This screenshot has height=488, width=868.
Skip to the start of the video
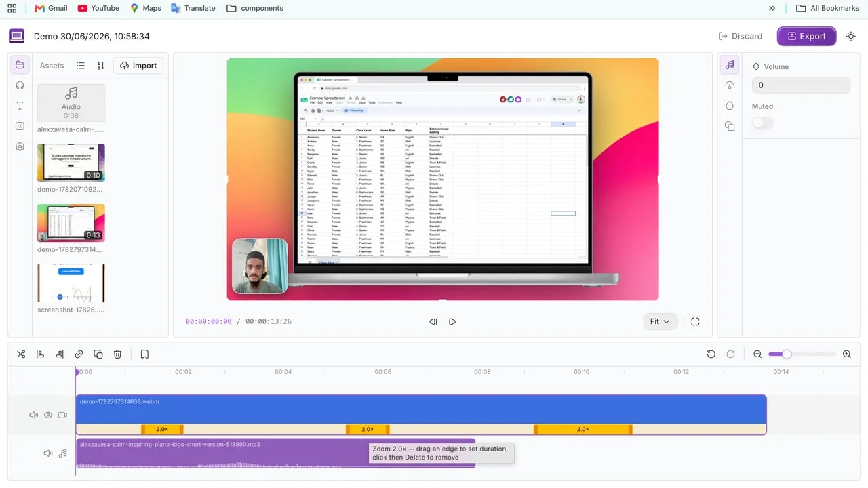tap(433, 321)
